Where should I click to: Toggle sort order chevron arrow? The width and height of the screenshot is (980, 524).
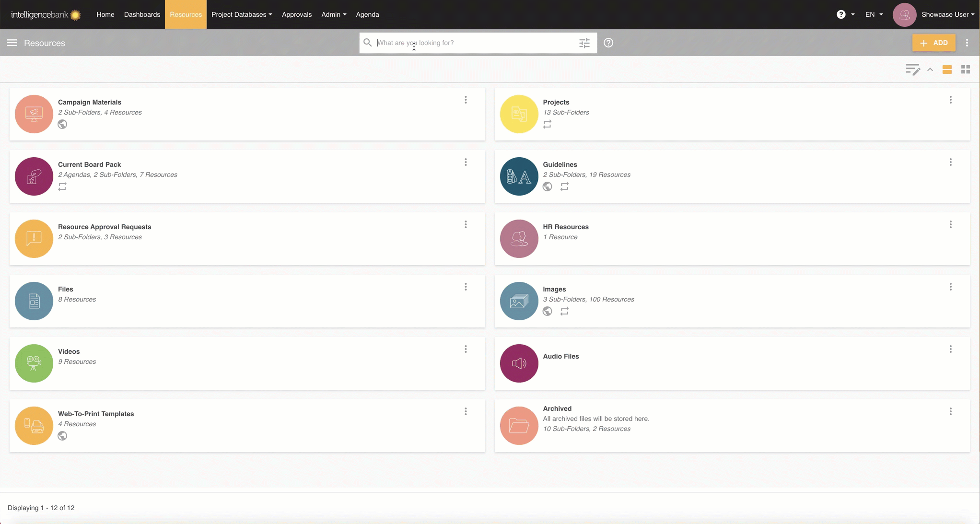(x=930, y=70)
